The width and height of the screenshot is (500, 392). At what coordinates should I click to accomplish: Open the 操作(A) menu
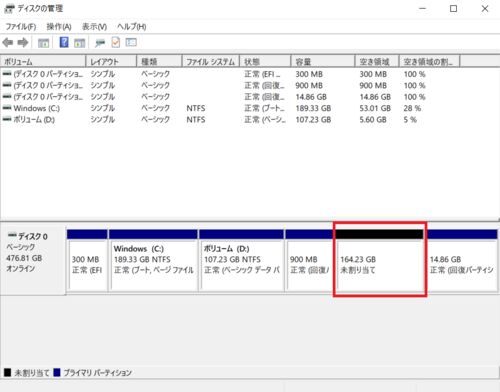coord(59,27)
